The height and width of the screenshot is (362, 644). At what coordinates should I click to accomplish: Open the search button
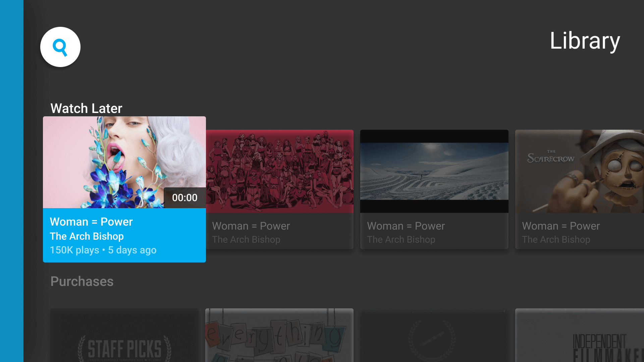point(60,47)
